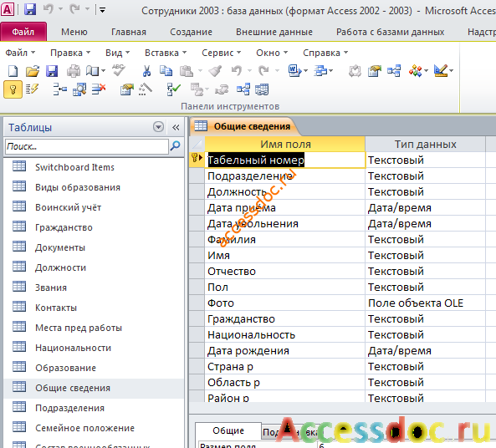Open the Таблицы pane options dropdown

click(x=158, y=127)
